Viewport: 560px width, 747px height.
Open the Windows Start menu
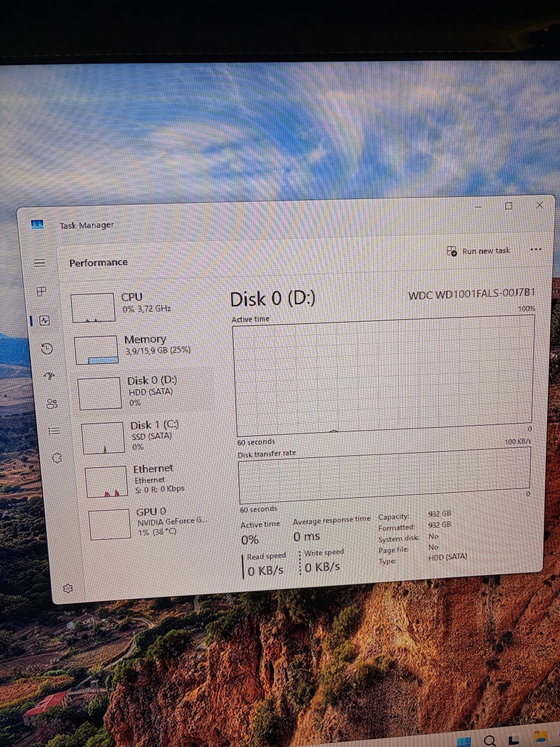coord(464,742)
